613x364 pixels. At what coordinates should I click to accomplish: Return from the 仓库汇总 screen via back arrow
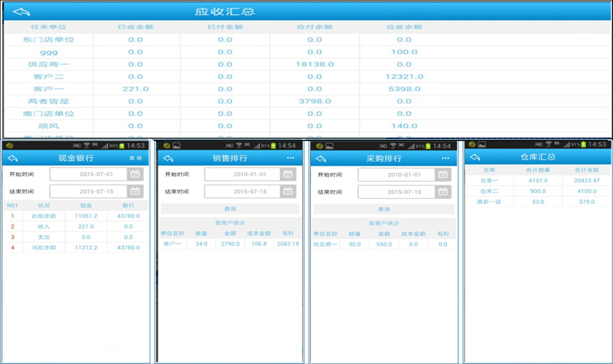coord(475,157)
